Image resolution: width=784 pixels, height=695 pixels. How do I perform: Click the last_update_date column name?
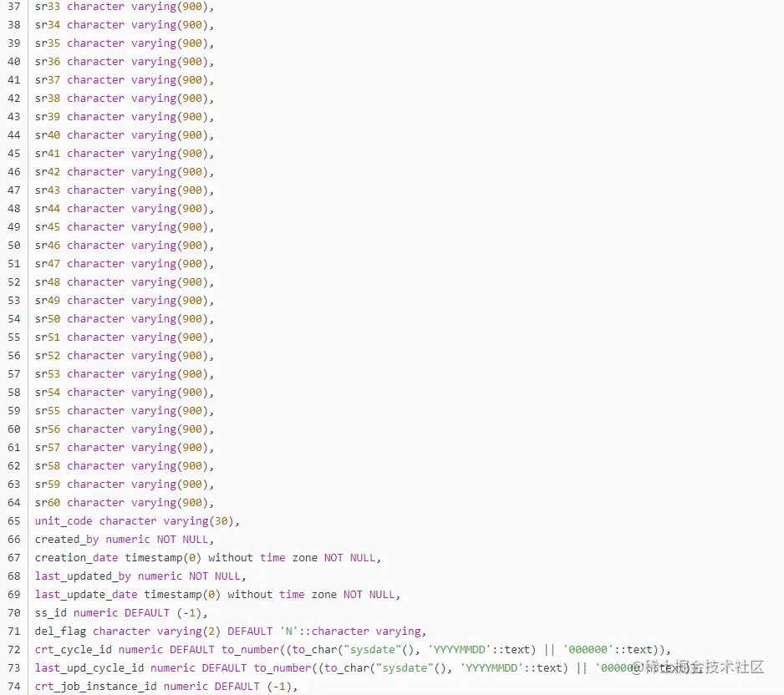click(x=86, y=595)
